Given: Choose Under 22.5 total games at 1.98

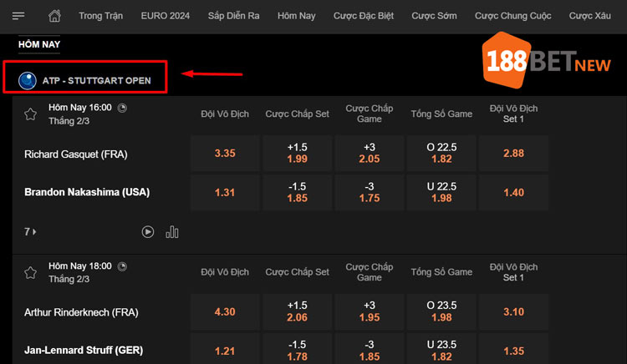Looking at the screenshot, I should point(441,192).
